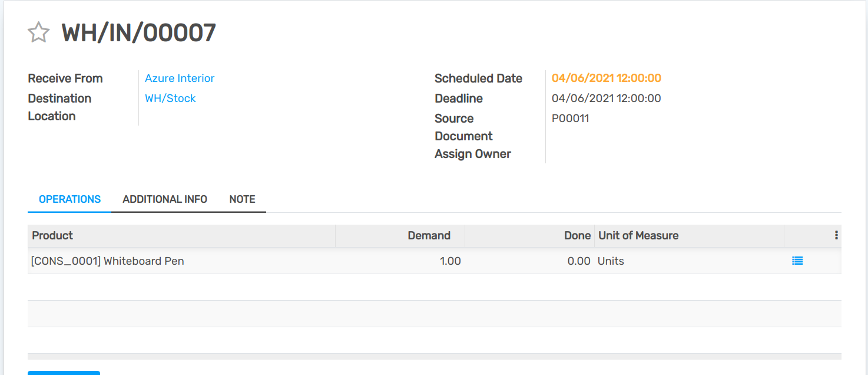This screenshot has height=375, width=868.
Task: Click the orange Scheduled Date value
Action: tap(606, 78)
